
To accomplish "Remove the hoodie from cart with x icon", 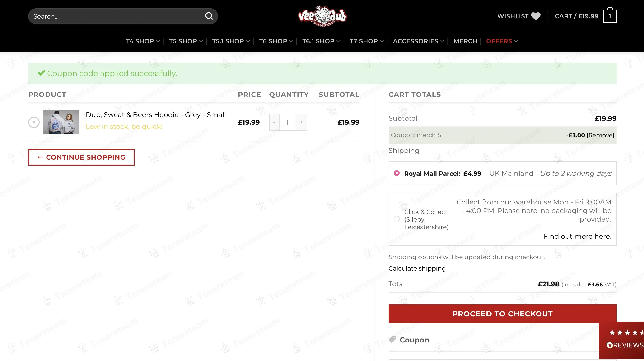I will point(34,122).
